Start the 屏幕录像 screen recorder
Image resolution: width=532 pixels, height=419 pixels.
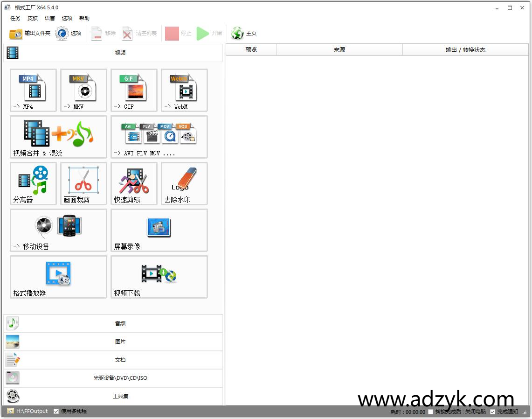(159, 230)
